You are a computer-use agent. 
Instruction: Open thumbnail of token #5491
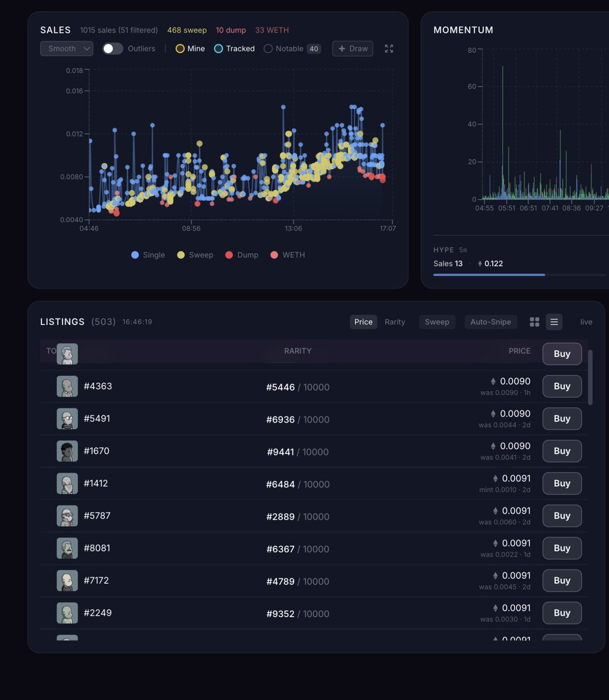click(x=67, y=419)
